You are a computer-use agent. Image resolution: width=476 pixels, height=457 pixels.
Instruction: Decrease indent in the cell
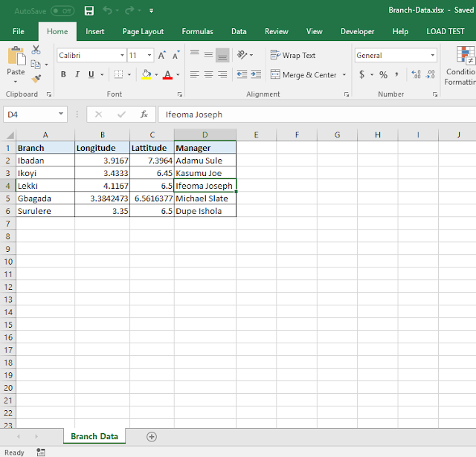(x=242, y=74)
